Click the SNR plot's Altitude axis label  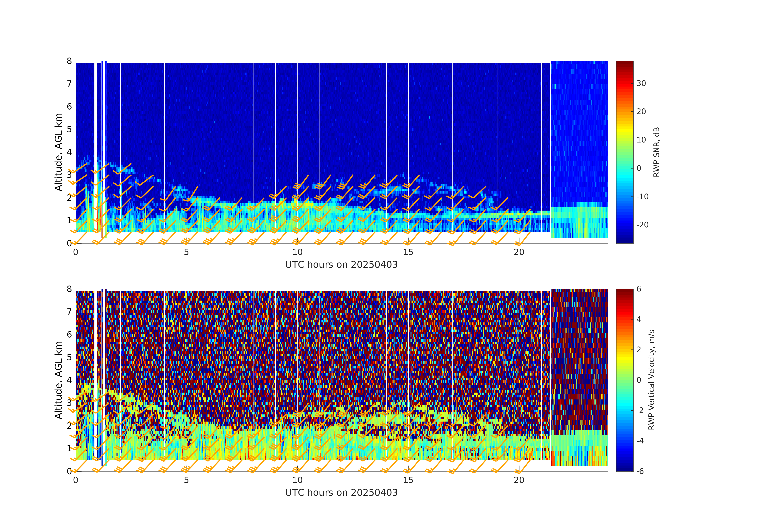[58, 152]
